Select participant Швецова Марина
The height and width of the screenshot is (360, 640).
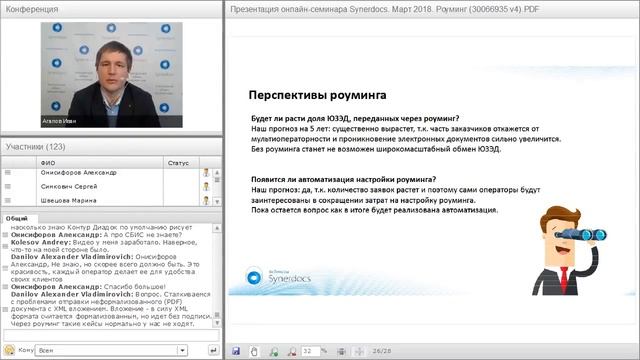(x=69, y=200)
